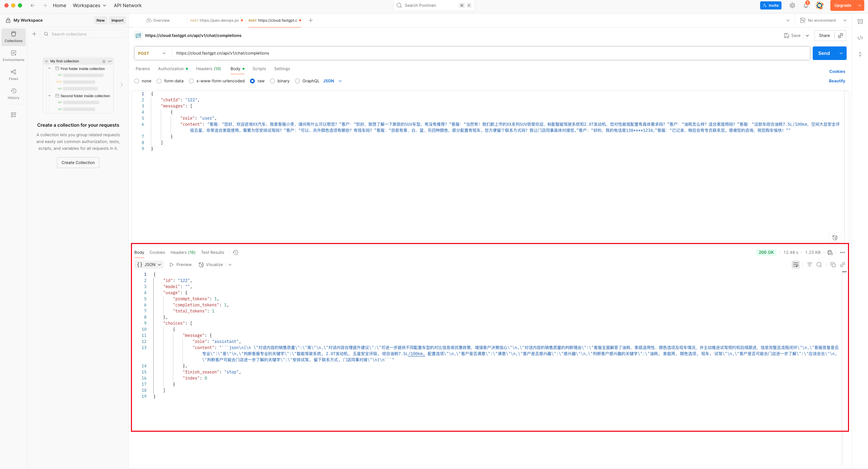
Task: Open the Save options dropdown arrow
Action: (x=807, y=36)
